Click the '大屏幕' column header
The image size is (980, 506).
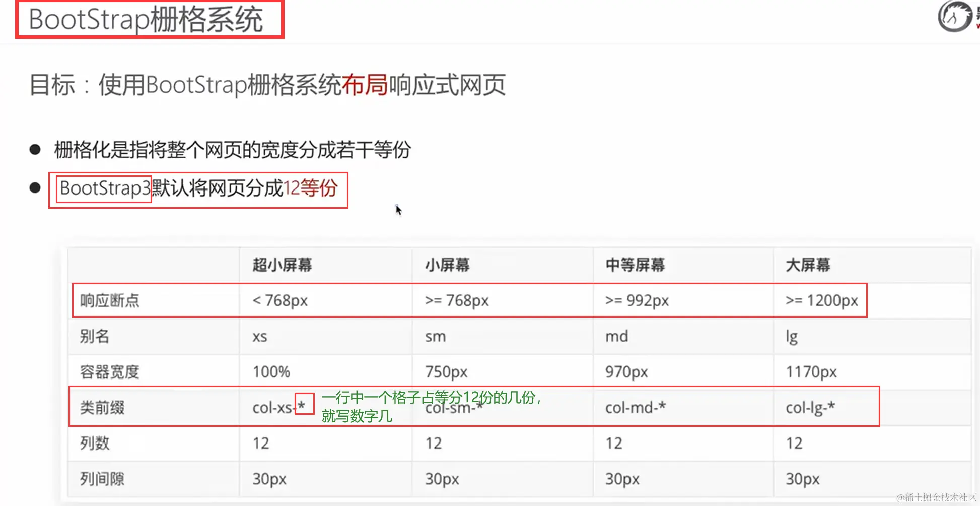coord(808,265)
